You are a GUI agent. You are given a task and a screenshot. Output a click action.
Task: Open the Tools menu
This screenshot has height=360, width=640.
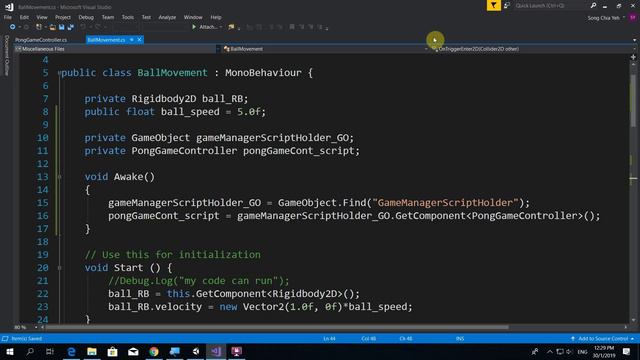[127, 17]
